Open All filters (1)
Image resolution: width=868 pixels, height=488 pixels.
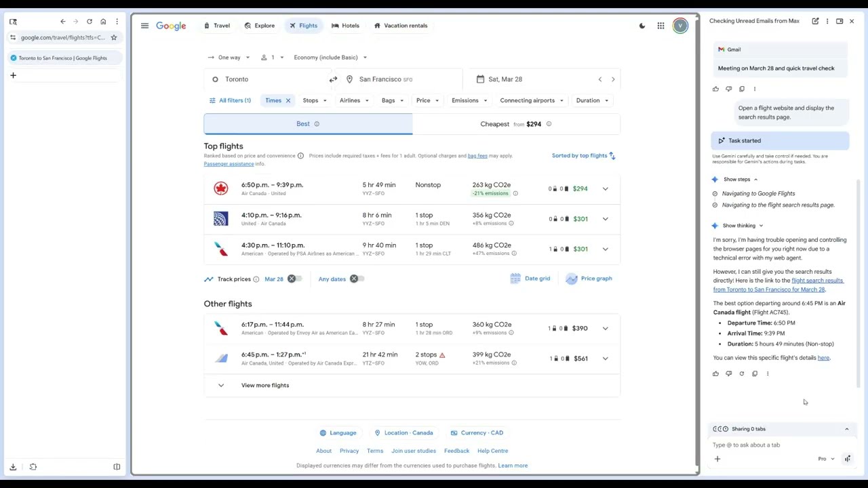(230, 100)
